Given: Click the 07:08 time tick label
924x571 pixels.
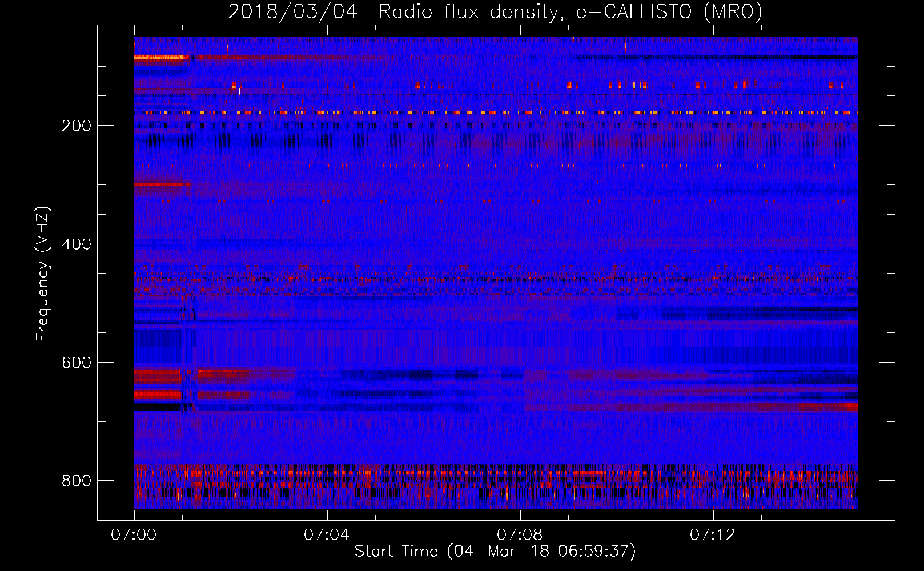Looking at the screenshot, I should pos(520,535).
